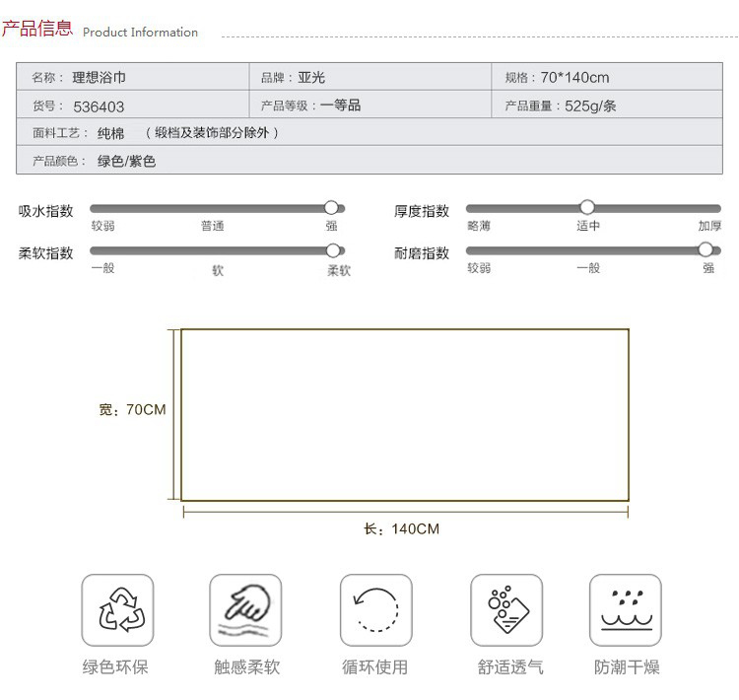Click the circular arrow 循环使用 icon
This screenshot has width=739, height=700.
click(375, 610)
